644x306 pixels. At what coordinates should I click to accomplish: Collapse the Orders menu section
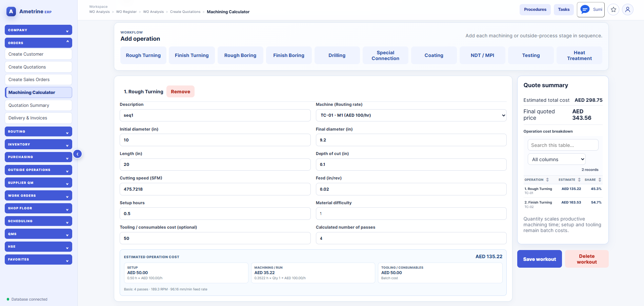tap(38, 43)
